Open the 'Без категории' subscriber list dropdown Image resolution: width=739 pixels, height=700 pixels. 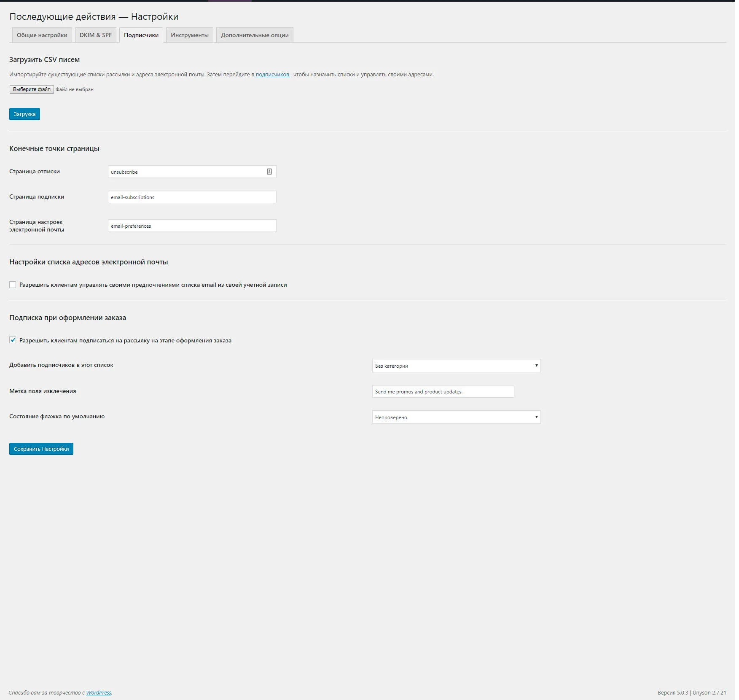456,366
